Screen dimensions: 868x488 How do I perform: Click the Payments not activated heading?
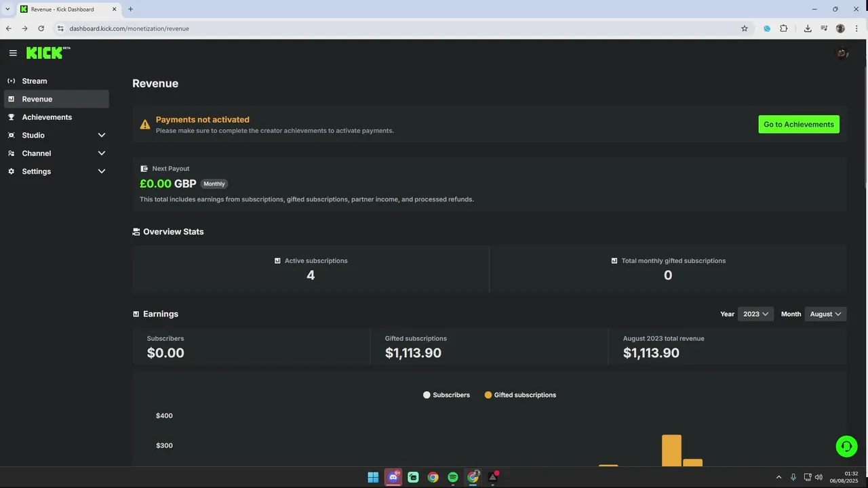point(203,119)
